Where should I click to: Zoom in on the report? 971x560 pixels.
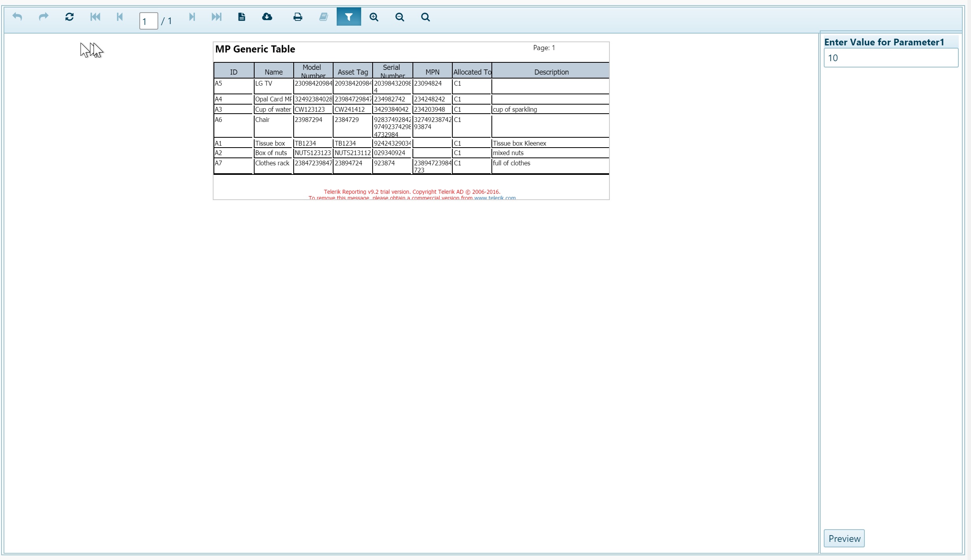click(x=374, y=17)
